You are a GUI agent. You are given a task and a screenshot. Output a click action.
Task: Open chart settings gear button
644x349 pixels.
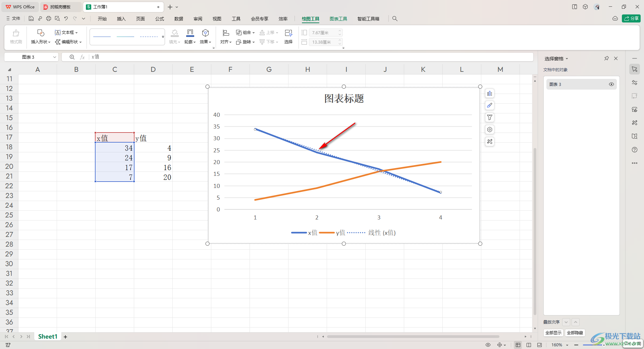coord(490,130)
